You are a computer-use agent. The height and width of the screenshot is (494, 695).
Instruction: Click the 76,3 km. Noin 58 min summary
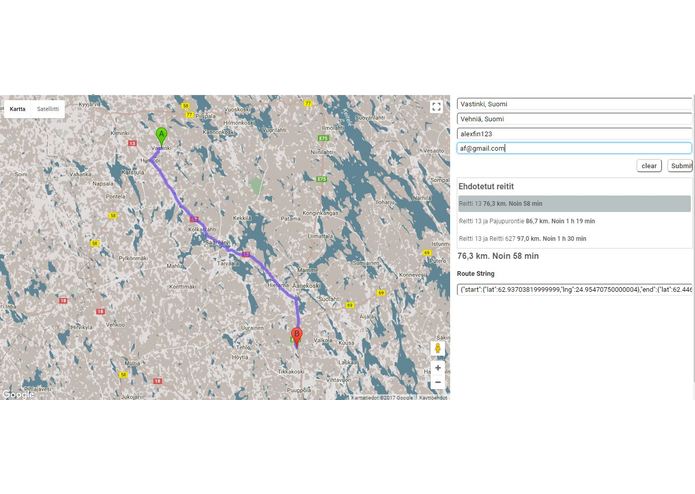point(498,256)
